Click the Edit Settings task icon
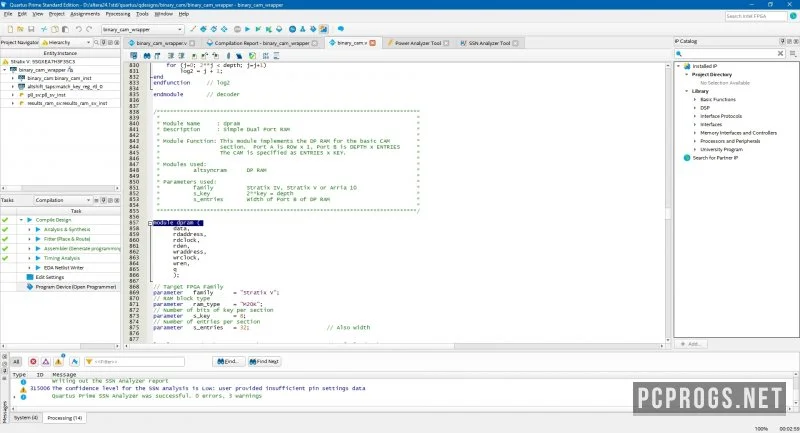Viewport: 800px width, 433px height. [x=30, y=277]
